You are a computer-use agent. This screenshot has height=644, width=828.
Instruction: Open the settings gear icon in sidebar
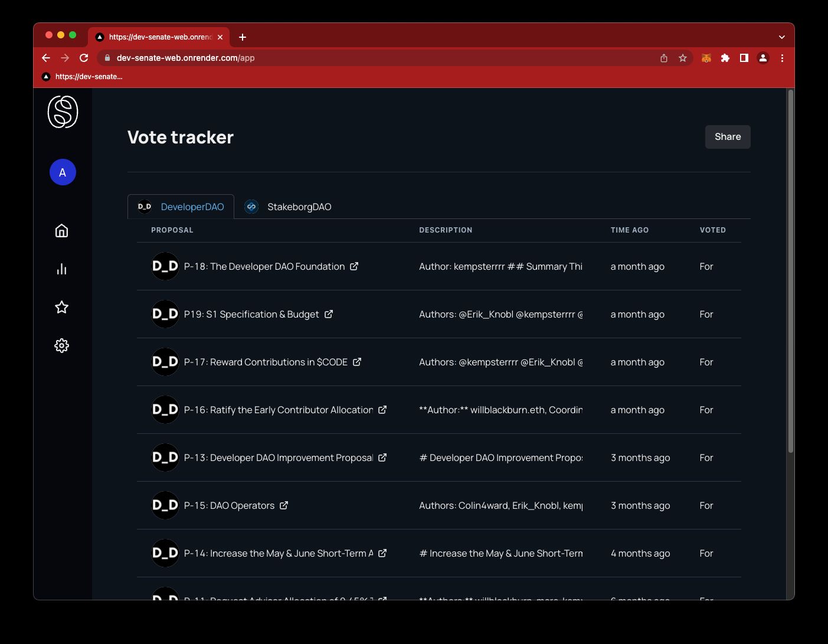coord(61,345)
